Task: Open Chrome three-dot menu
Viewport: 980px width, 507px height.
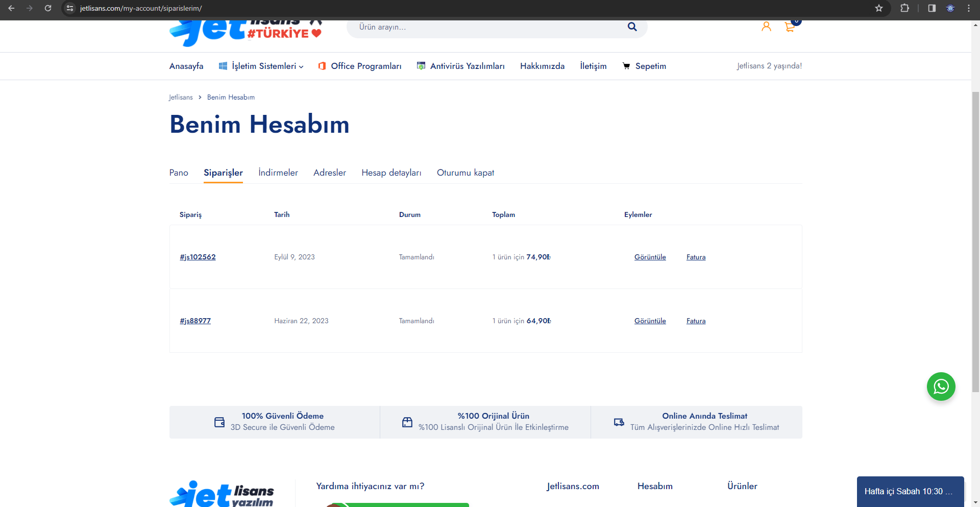Action: click(x=969, y=8)
